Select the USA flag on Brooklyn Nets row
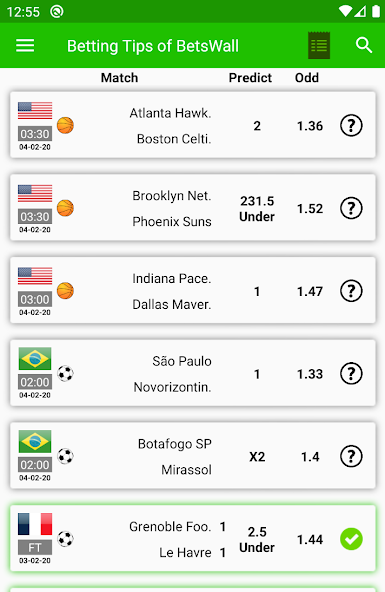385x592 pixels. tap(35, 193)
